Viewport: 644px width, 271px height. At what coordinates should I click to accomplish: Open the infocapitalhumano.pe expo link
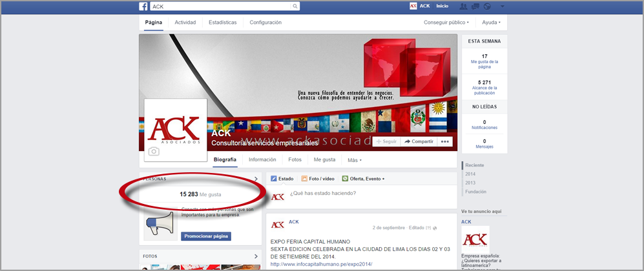coord(321,264)
